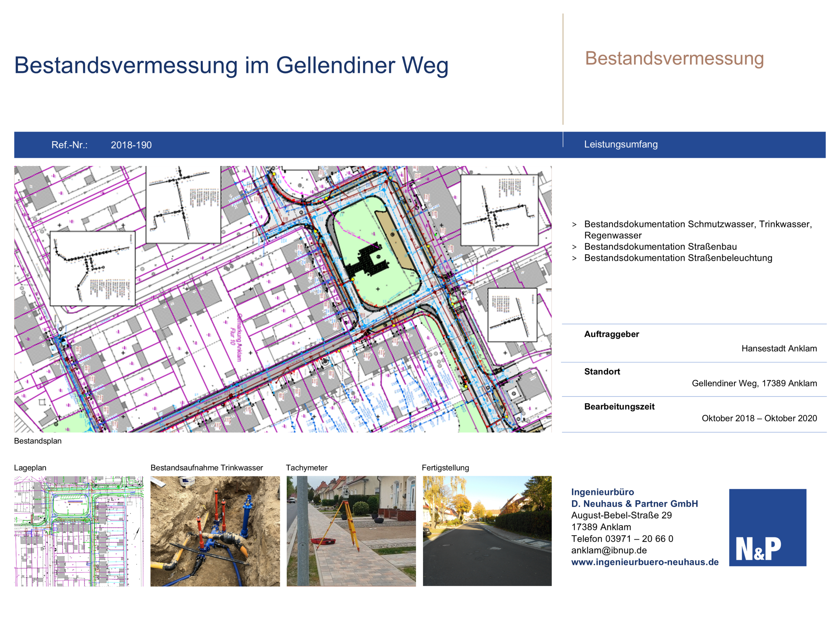
Task: Click the Hansestadt Anklam client text
Action: pyautogui.click(x=779, y=348)
